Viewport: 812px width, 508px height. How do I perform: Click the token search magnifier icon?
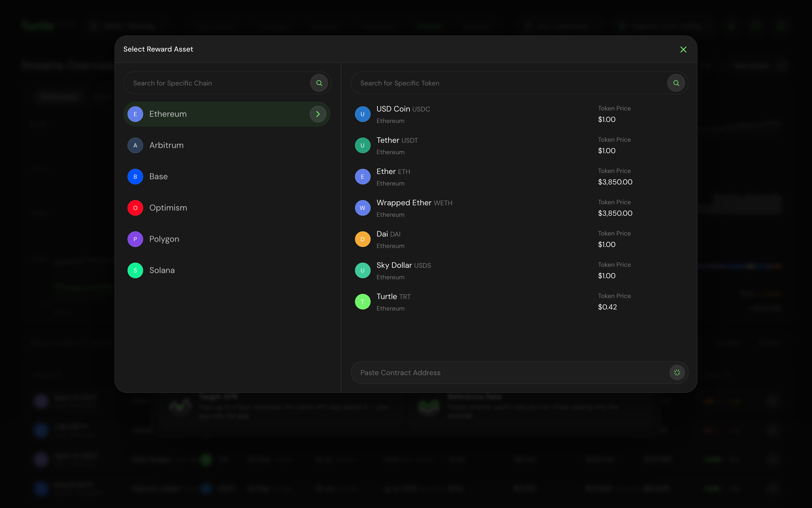pos(676,83)
